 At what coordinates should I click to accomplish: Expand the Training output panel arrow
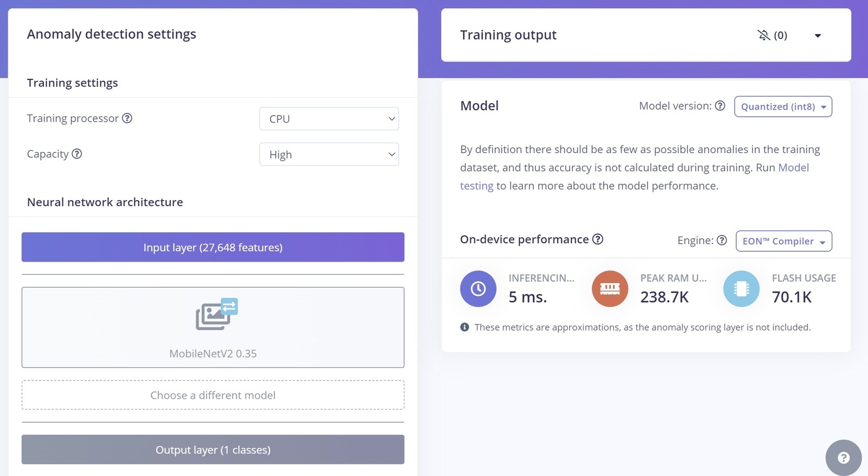(x=818, y=36)
